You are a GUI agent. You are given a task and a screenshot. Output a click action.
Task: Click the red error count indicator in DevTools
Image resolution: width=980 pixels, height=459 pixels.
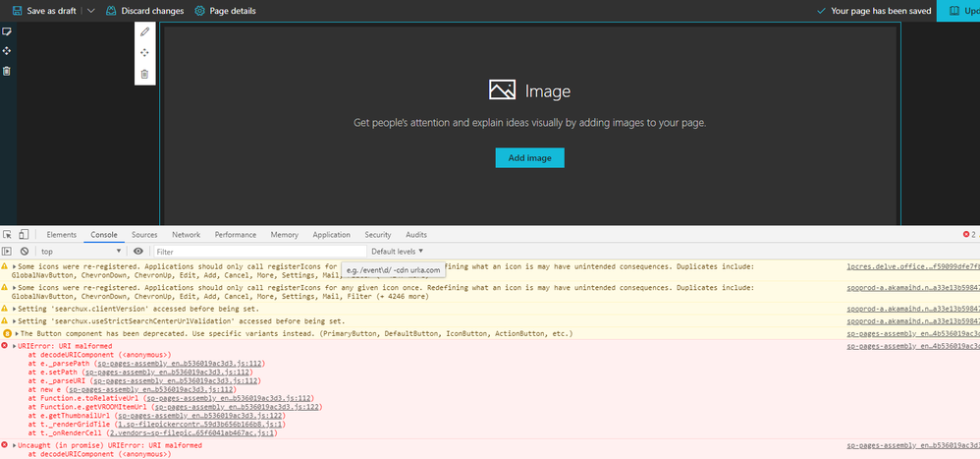click(x=970, y=235)
